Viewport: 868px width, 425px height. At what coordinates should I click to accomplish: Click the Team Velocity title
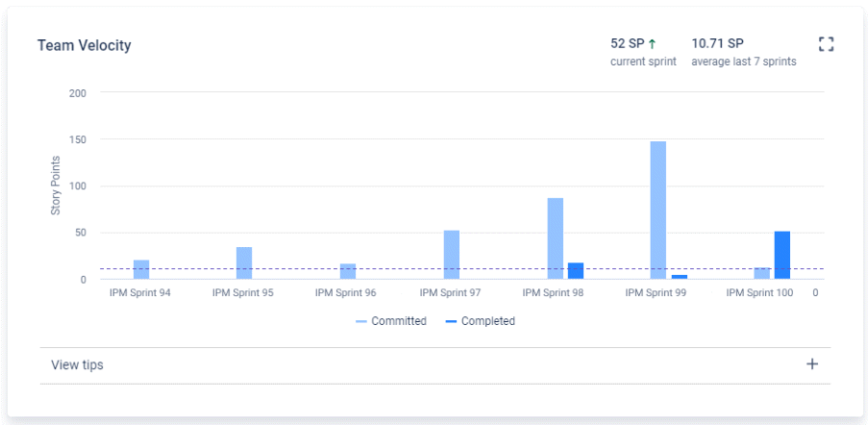point(84,45)
